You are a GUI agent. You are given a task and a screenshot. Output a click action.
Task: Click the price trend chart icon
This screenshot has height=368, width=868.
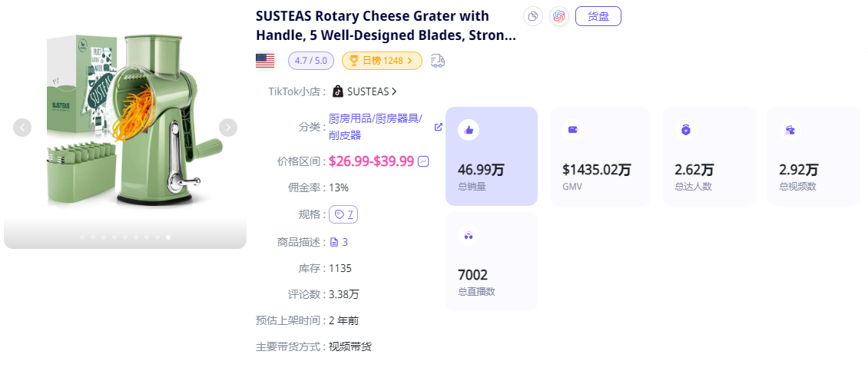423,161
